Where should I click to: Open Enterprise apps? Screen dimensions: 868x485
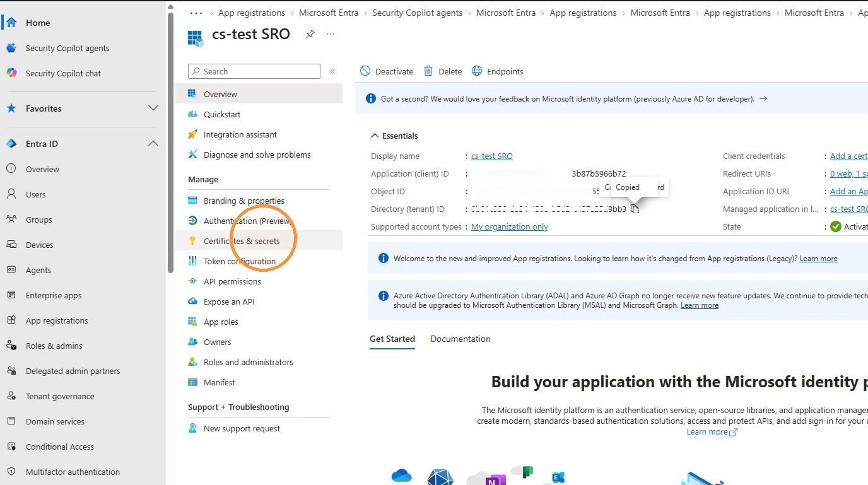click(x=54, y=295)
